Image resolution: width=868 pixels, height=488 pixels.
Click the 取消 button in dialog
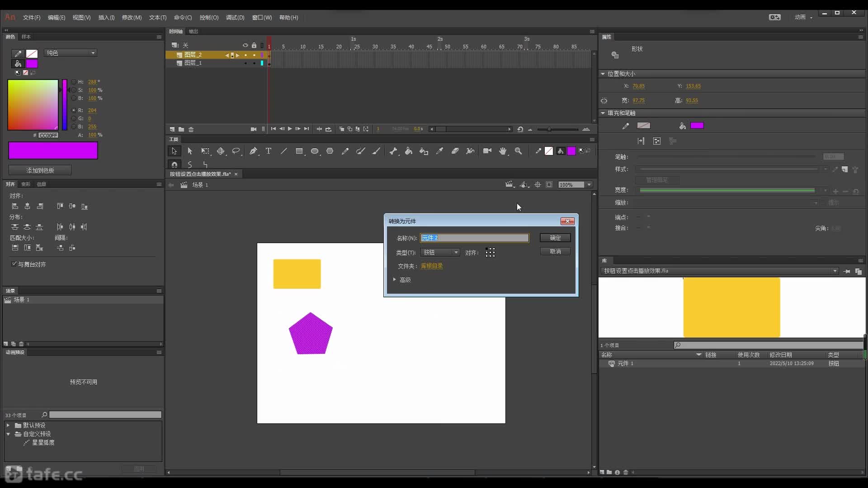[x=555, y=251]
